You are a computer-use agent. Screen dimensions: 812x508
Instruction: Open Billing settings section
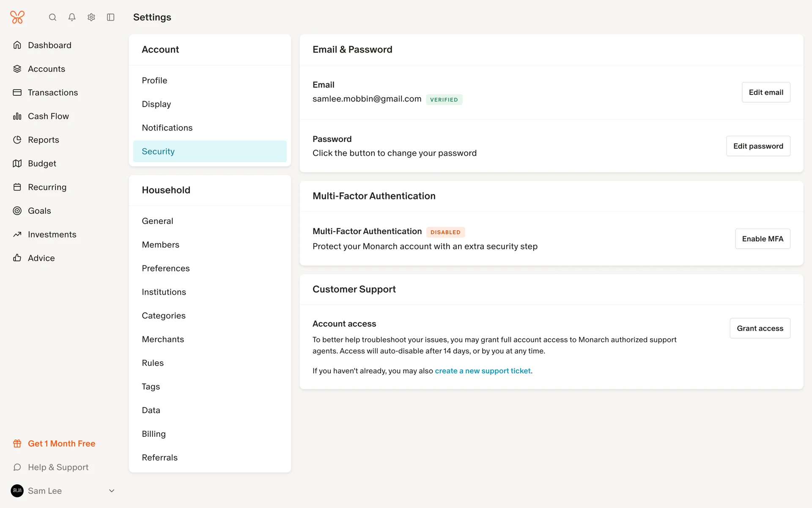pos(154,434)
